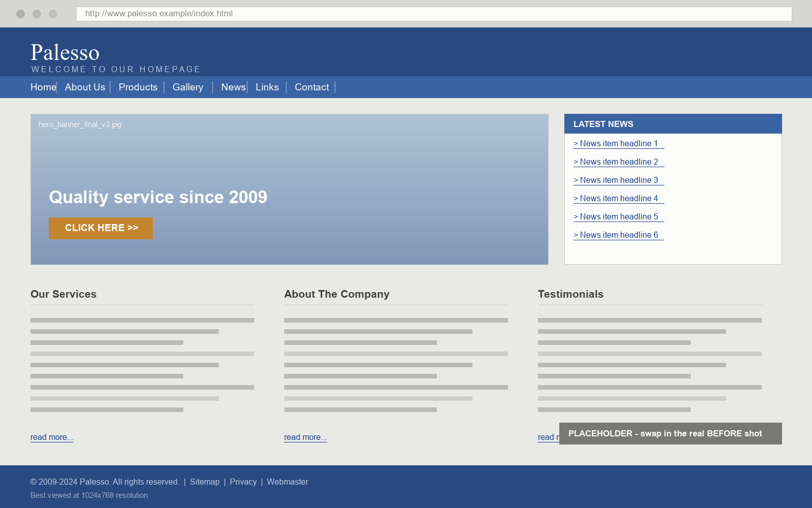
Task: Open the Links nav item
Action: pyautogui.click(x=267, y=87)
